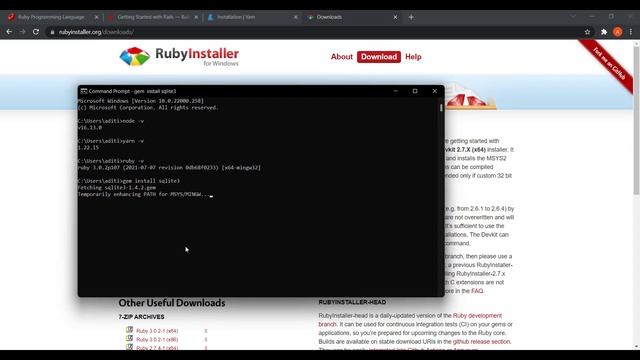The width and height of the screenshot is (640, 360).
Task: Switch to the Ruby Programming Language tab
Action: pyautogui.click(x=51, y=17)
